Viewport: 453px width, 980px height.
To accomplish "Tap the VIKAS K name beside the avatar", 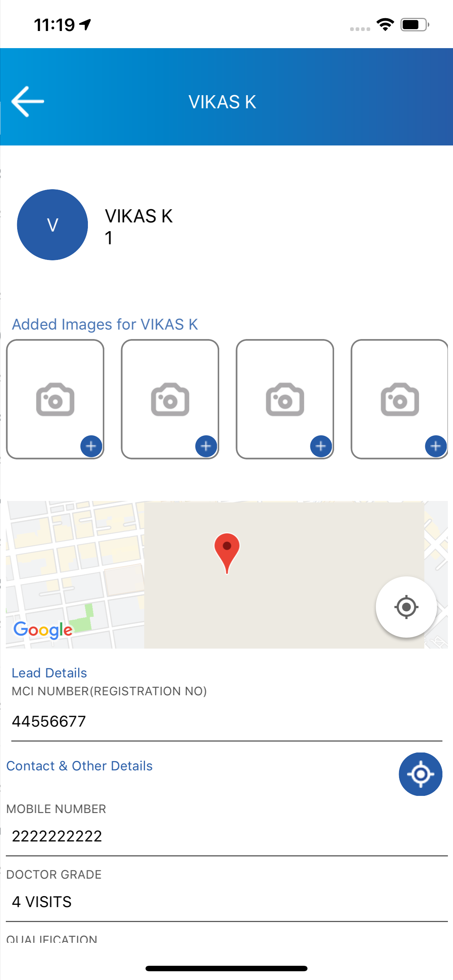I will 139,216.
